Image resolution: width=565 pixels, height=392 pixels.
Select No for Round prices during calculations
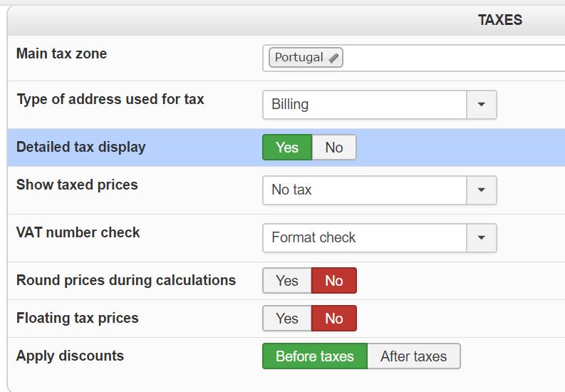click(x=334, y=281)
